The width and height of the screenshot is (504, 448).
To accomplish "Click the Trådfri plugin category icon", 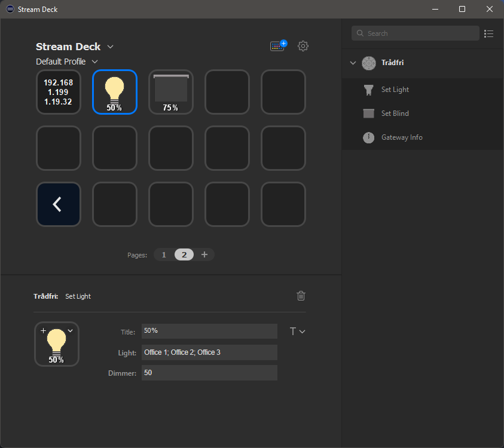I will pyautogui.click(x=369, y=63).
